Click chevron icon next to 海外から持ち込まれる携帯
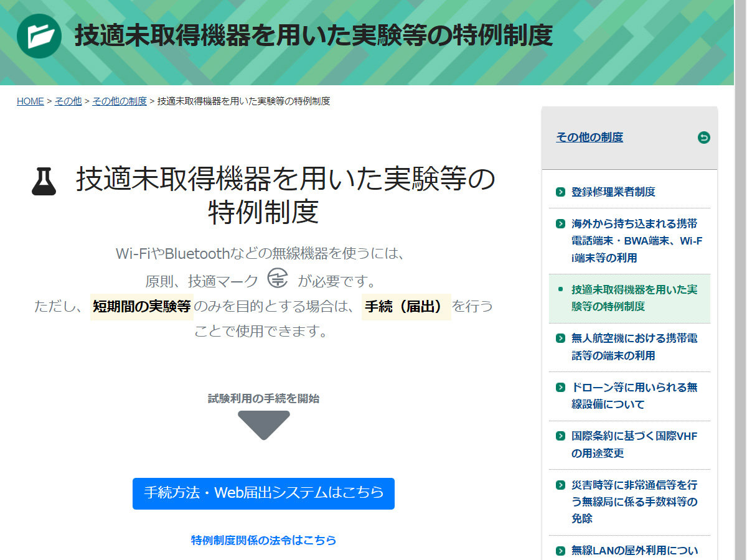Screen dimensions: 747x560 (x=560, y=223)
